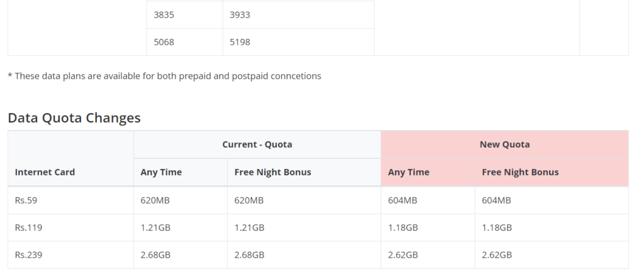Click Any Time header under New Quota
The height and width of the screenshot is (279, 644).
(x=428, y=172)
